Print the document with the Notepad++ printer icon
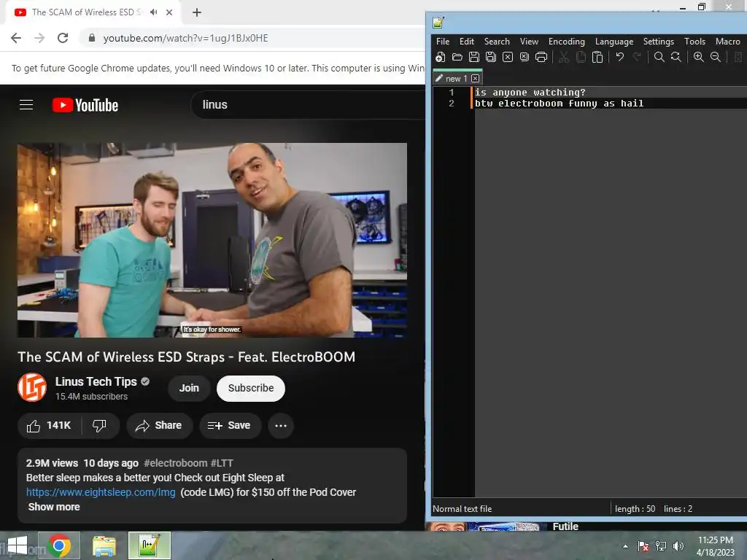 [541, 57]
